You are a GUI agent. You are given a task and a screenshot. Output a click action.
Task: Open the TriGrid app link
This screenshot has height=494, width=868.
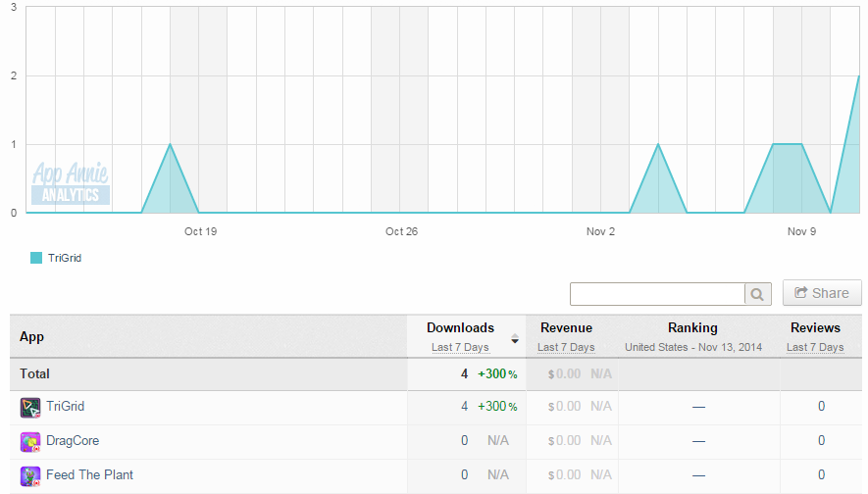(x=66, y=406)
